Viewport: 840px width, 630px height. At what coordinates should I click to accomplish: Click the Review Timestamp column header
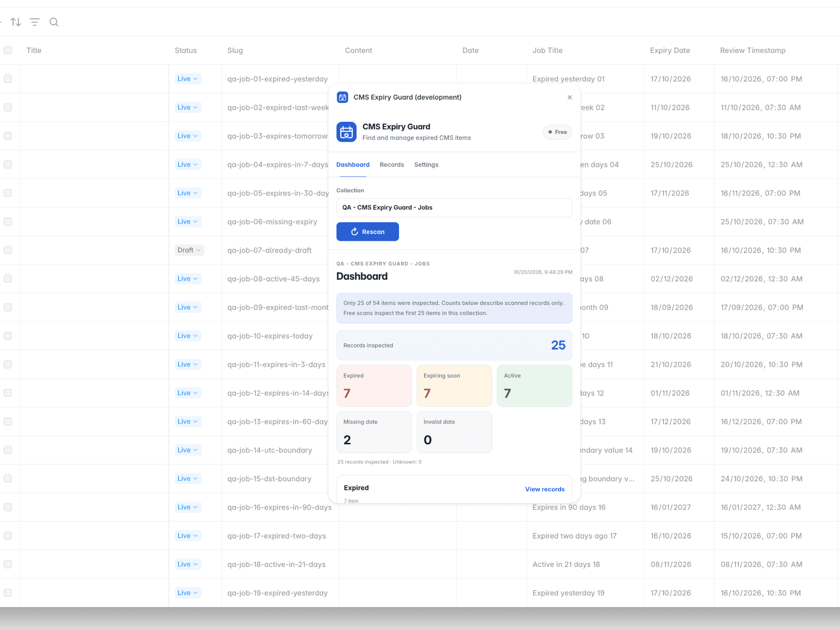[x=753, y=50]
